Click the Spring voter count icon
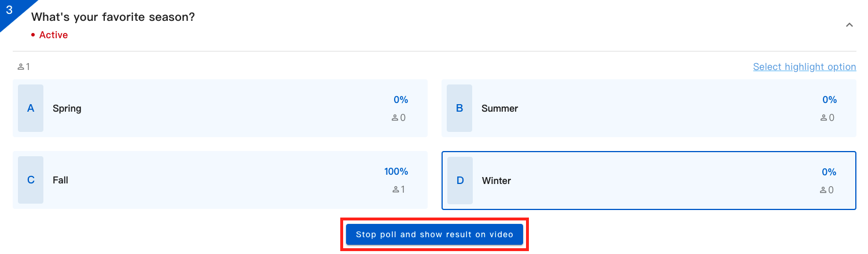Screen dimensions: 868x254 (395, 118)
